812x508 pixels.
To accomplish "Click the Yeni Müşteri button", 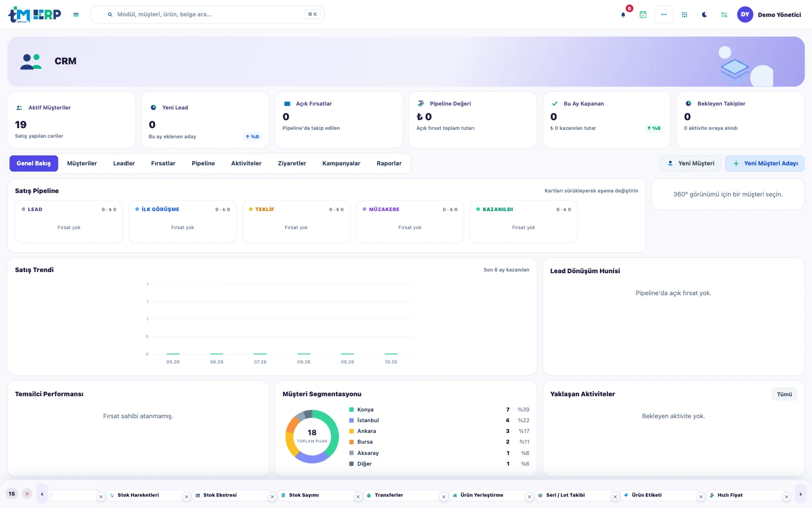I will [691, 164].
